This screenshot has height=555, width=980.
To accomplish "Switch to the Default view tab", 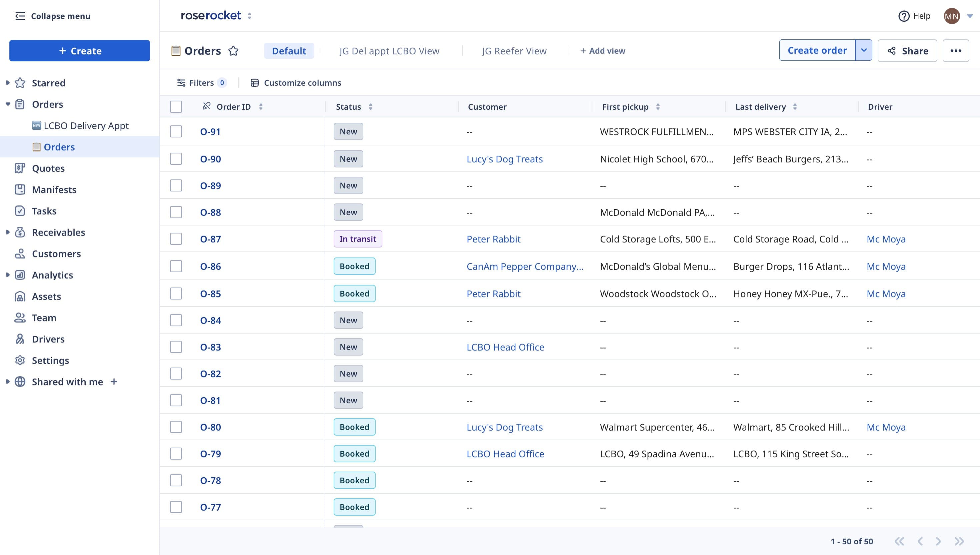I will click(289, 51).
